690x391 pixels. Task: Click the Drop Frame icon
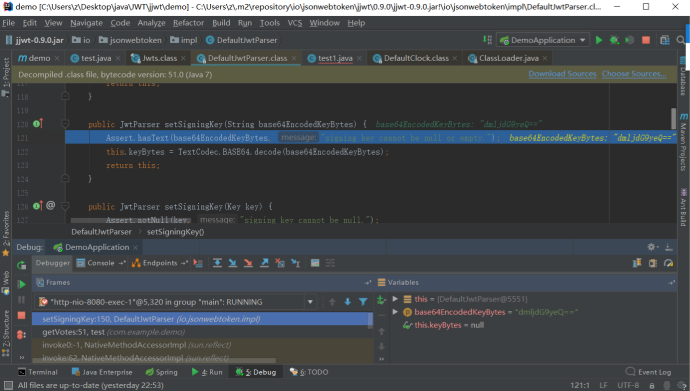[280, 263]
